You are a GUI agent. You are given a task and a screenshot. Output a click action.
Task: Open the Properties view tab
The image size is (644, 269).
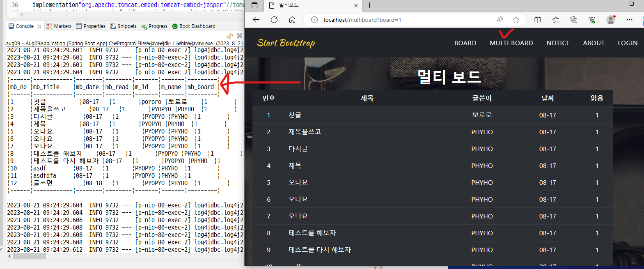(91, 26)
